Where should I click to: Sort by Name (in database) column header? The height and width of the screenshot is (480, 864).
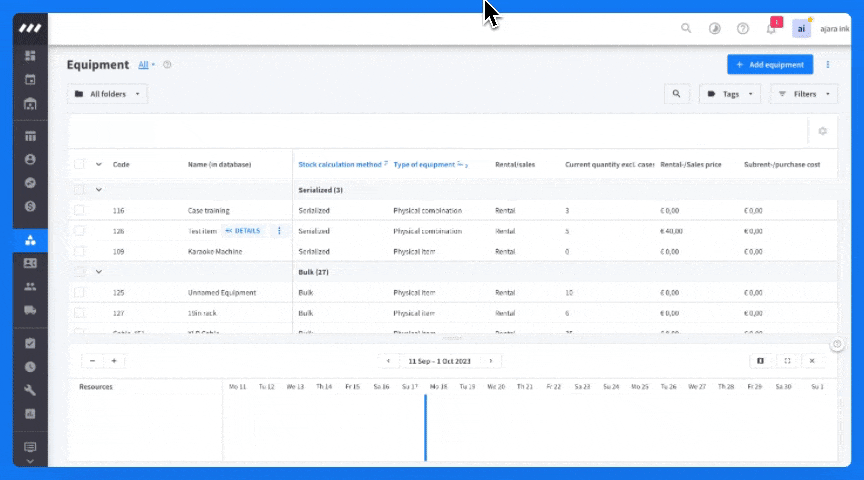[219, 164]
